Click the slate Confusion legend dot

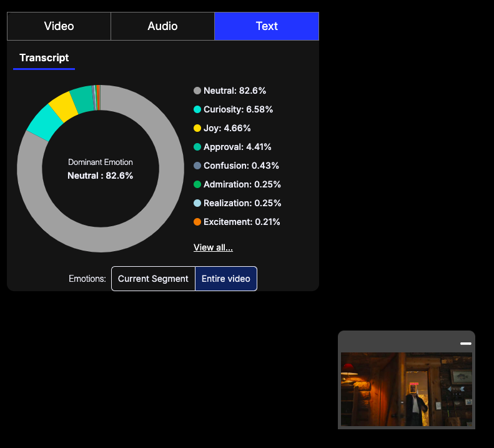197,166
